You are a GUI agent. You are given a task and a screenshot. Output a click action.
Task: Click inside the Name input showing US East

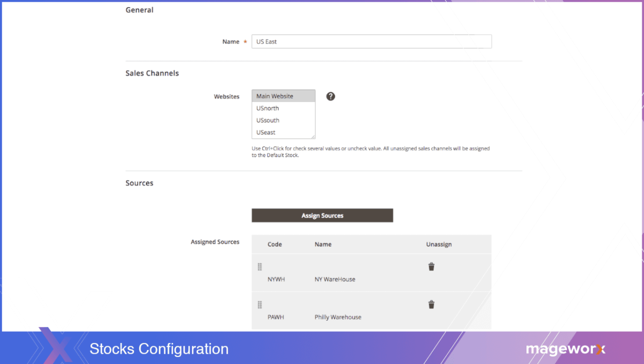[371, 41]
